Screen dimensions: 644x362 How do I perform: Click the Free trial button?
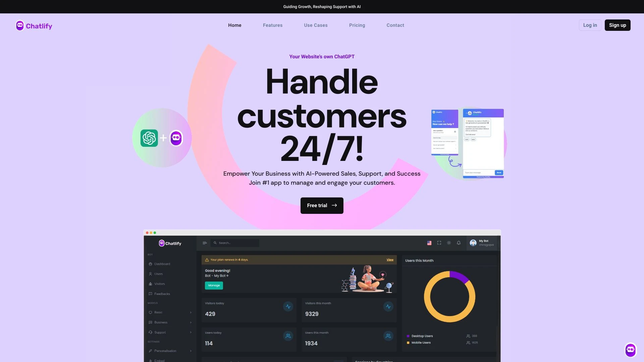tap(322, 205)
